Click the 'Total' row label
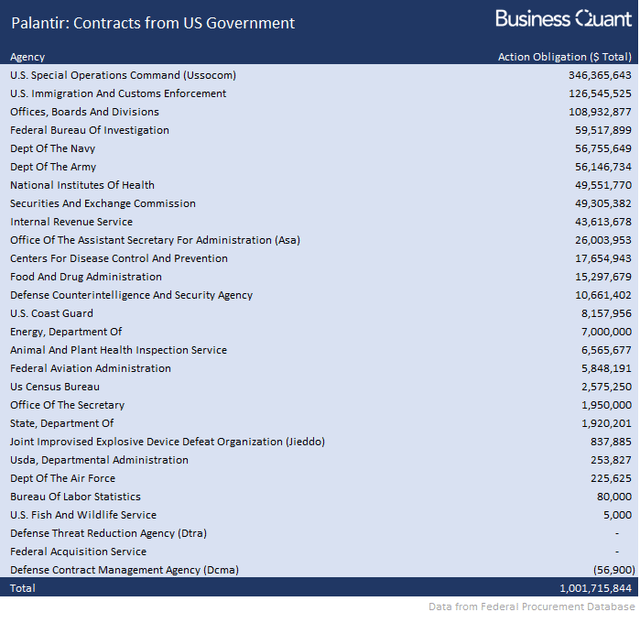The image size is (640, 623). click(x=22, y=589)
